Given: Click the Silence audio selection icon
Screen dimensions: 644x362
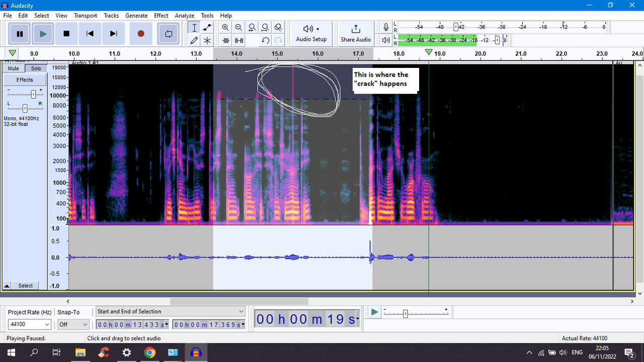Looking at the screenshot, I should tap(239, 41).
